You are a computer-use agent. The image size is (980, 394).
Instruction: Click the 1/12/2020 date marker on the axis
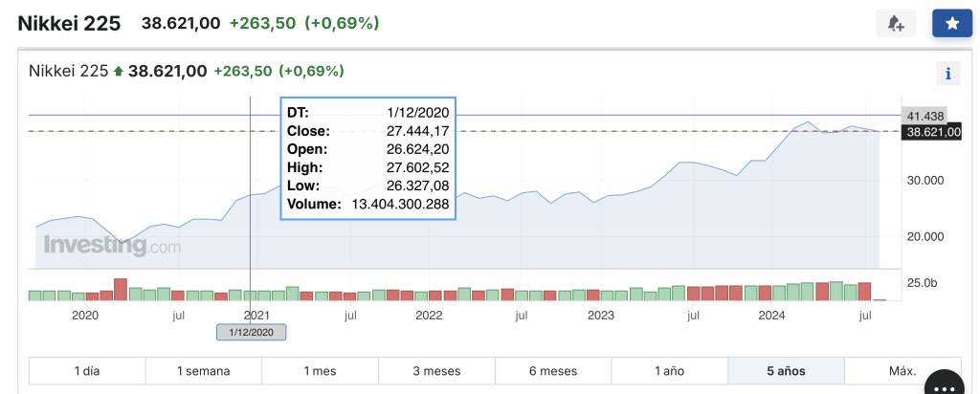pyautogui.click(x=251, y=332)
